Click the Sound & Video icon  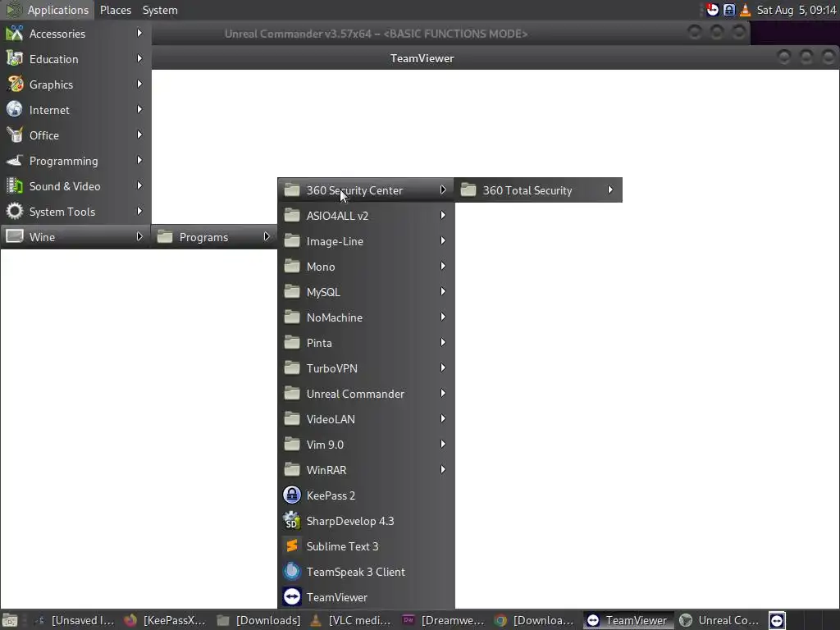[15, 186]
